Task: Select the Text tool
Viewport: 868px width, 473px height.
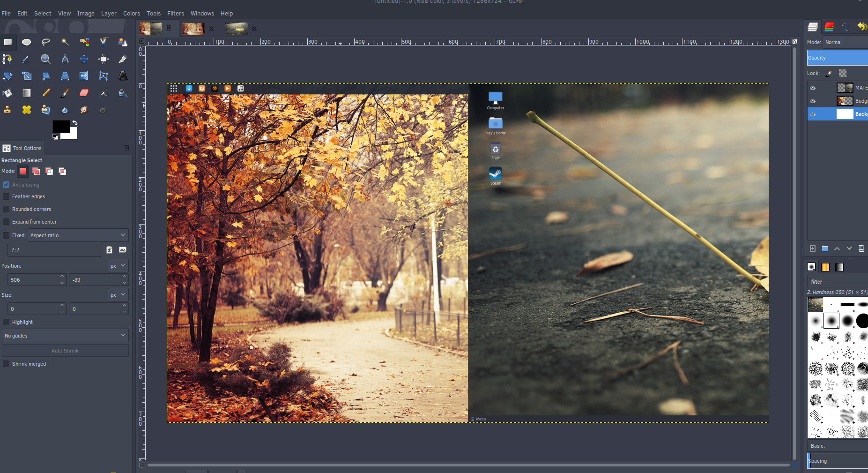Action: 123,76
